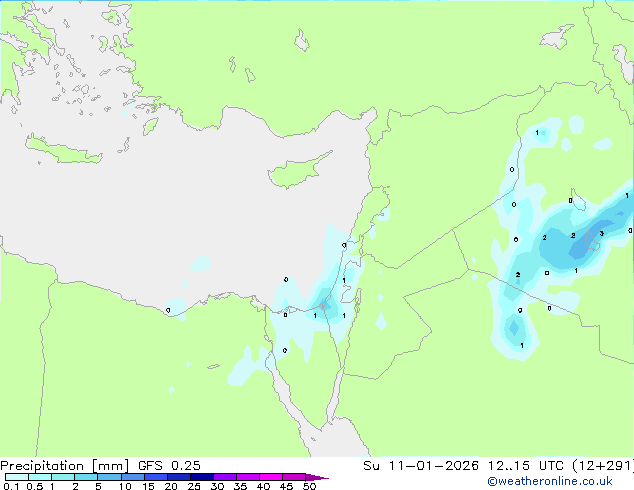Click the '0.5' legend scale label
The image size is (634, 490).
pyautogui.click(x=34, y=486)
